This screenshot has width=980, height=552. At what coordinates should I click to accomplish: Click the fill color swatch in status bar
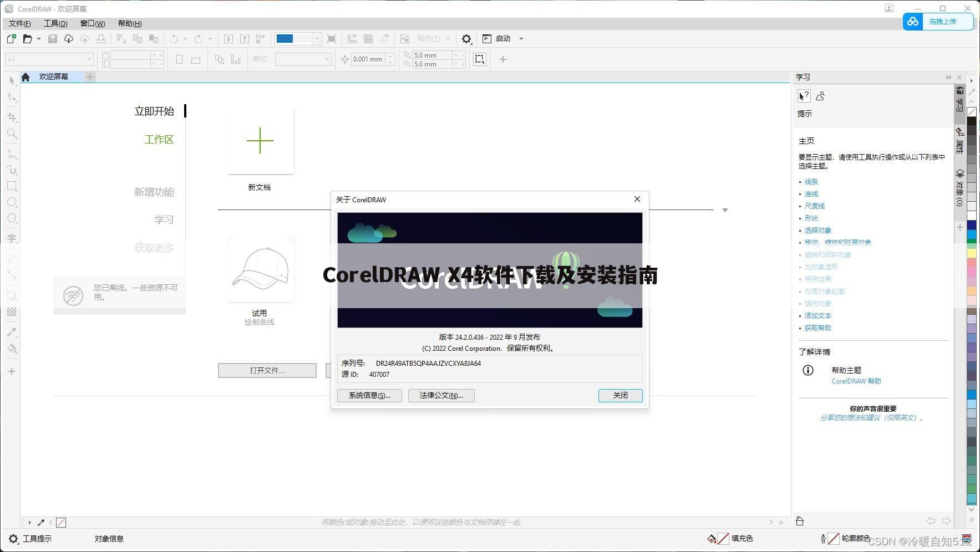[x=723, y=539]
